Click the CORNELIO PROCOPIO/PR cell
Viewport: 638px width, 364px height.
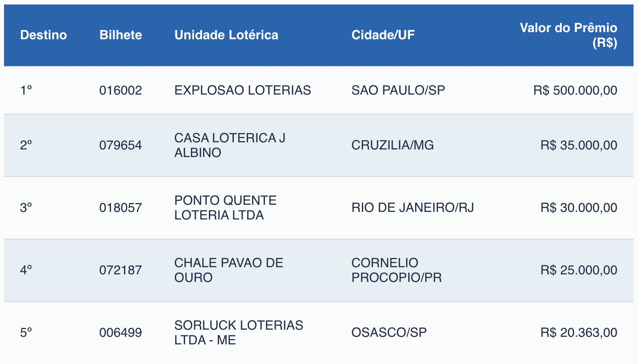[x=396, y=270]
